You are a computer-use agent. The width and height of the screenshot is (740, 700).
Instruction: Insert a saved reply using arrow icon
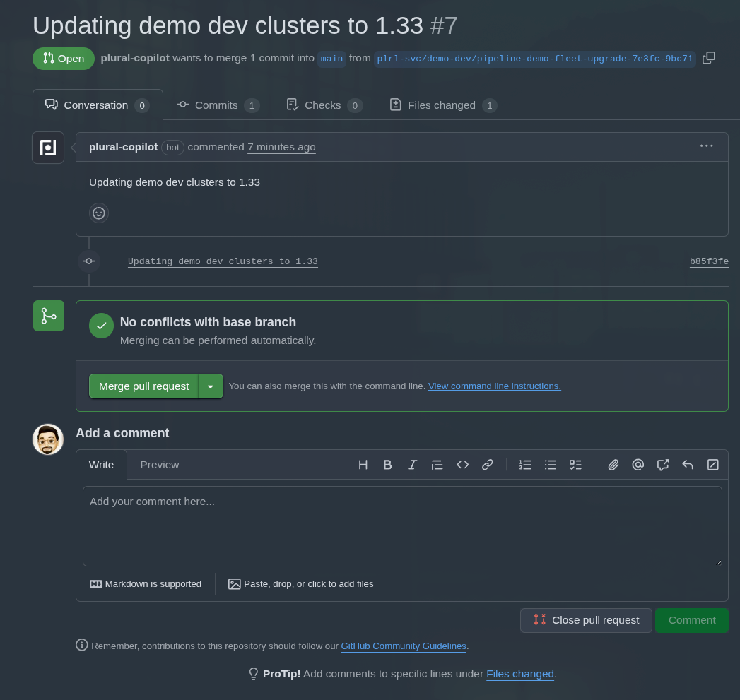(x=688, y=465)
